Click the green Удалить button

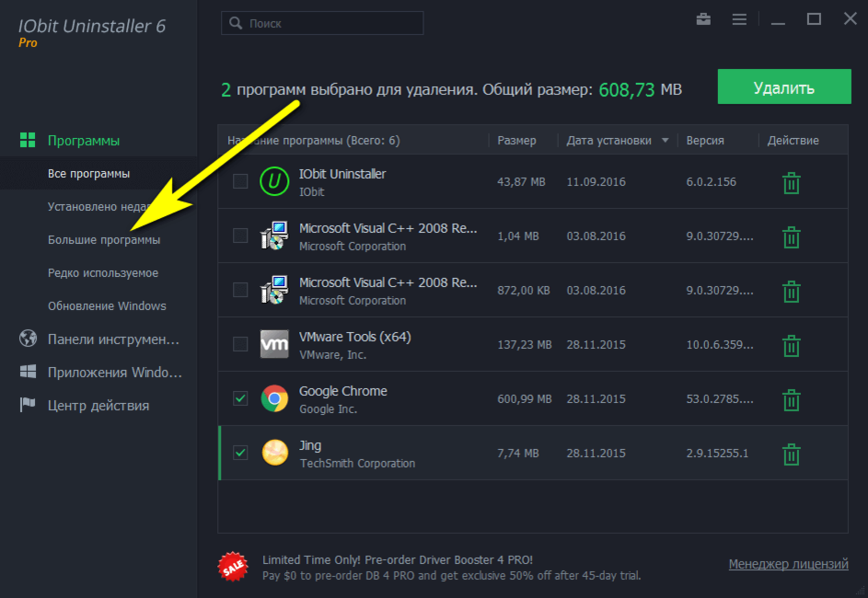pos(784,86)
